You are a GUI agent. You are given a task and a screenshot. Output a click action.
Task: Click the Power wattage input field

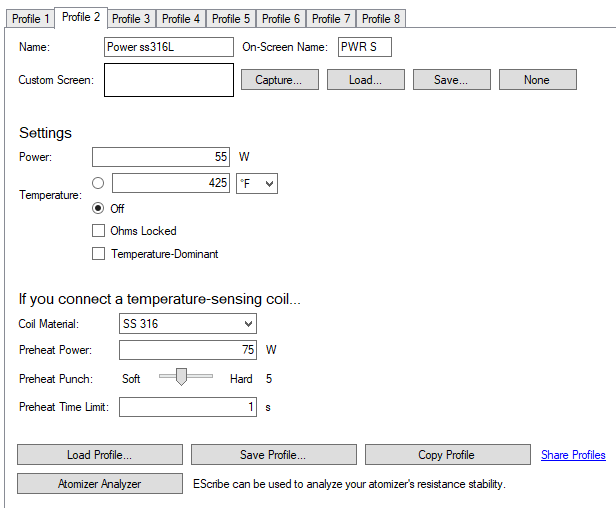pyautogui.click(x=161, y=157)
